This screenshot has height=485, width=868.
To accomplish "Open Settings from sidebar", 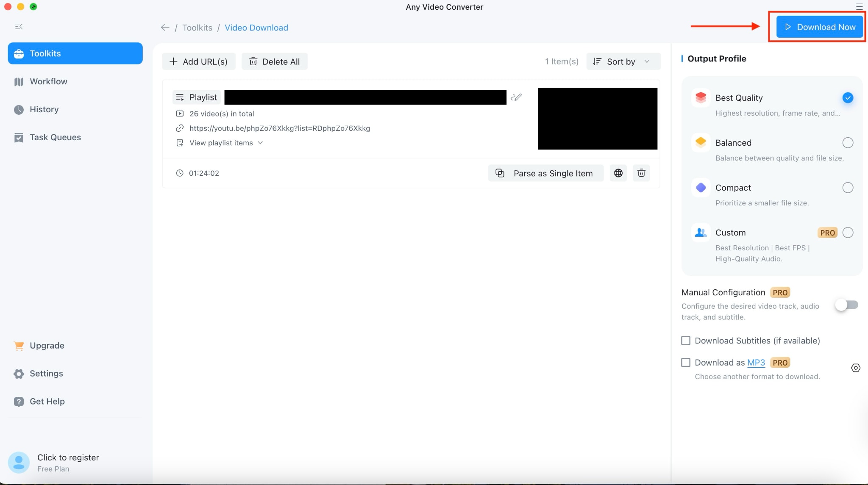I will tap(75, 374).
